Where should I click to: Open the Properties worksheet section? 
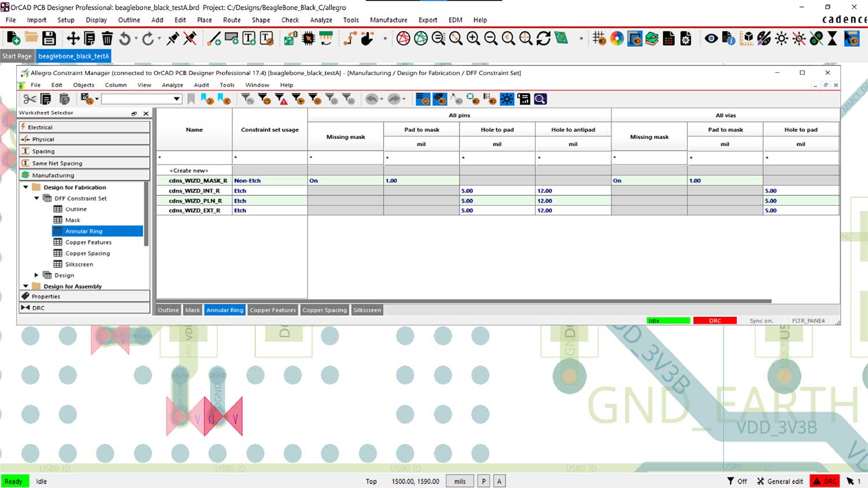tap(84, 296)
